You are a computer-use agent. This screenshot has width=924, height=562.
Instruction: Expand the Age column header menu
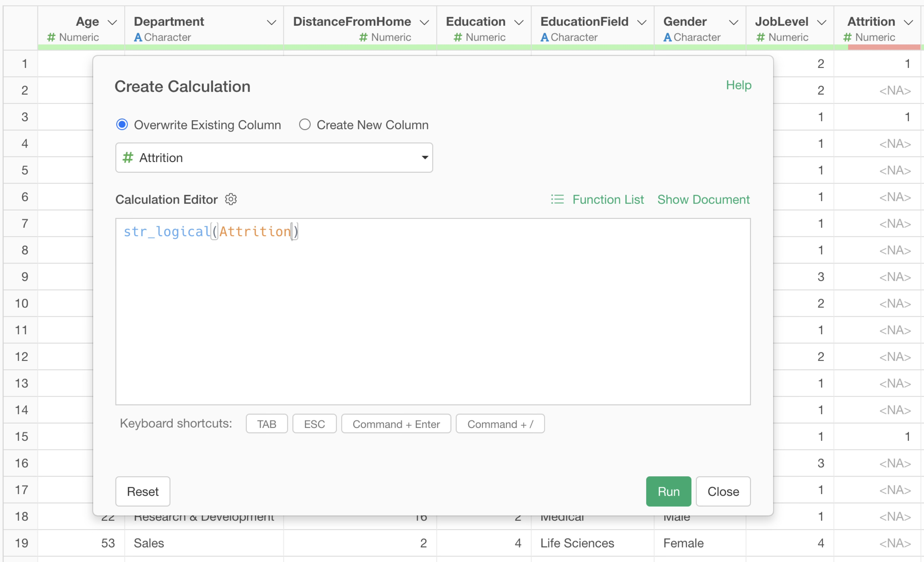coord(112,23)
